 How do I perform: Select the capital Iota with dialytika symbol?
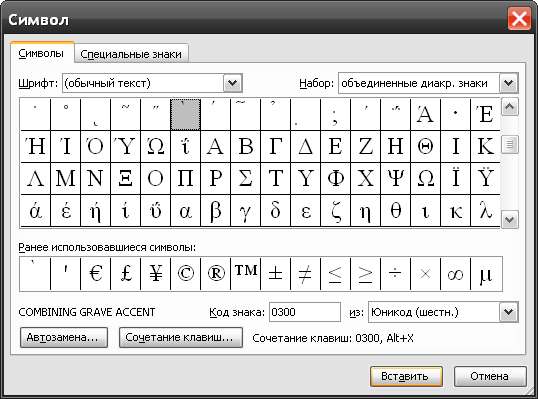pos(456,178)
